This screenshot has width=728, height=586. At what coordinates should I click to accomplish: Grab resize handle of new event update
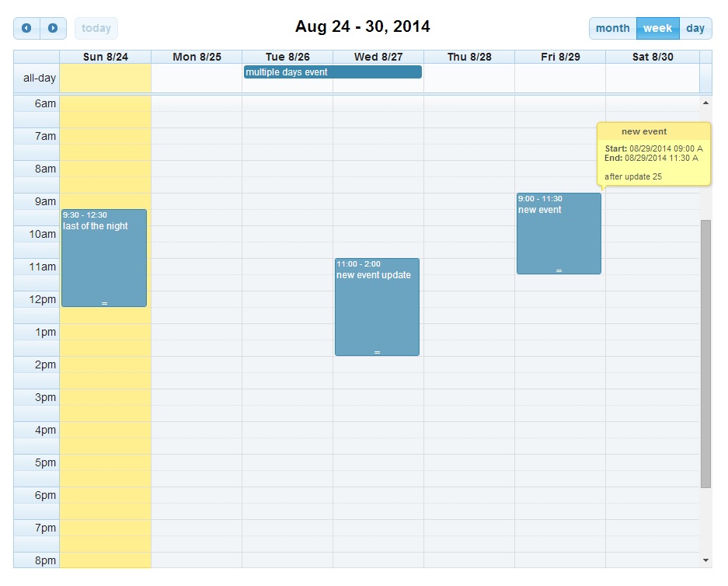tap(377, 353)
